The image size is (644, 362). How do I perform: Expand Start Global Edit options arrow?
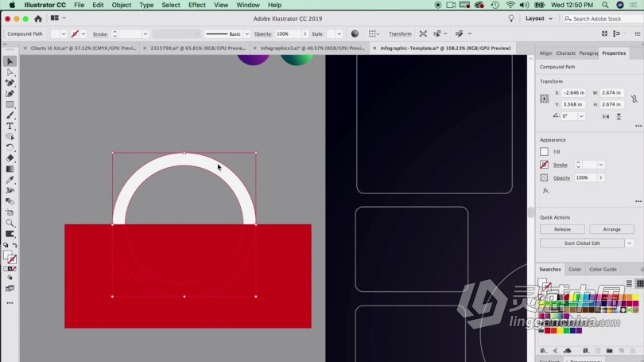pos(629,243)
